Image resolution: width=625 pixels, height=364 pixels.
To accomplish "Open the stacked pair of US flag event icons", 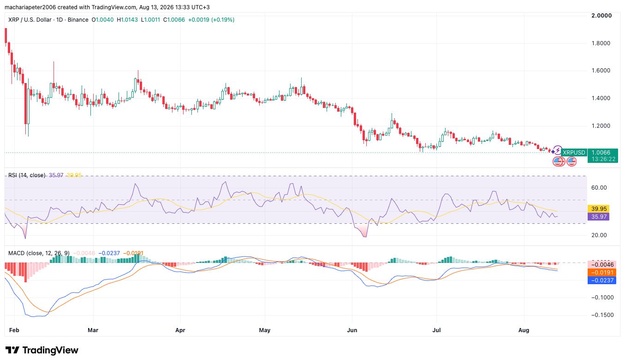I will pyautogui.click(x=559, y=161).
